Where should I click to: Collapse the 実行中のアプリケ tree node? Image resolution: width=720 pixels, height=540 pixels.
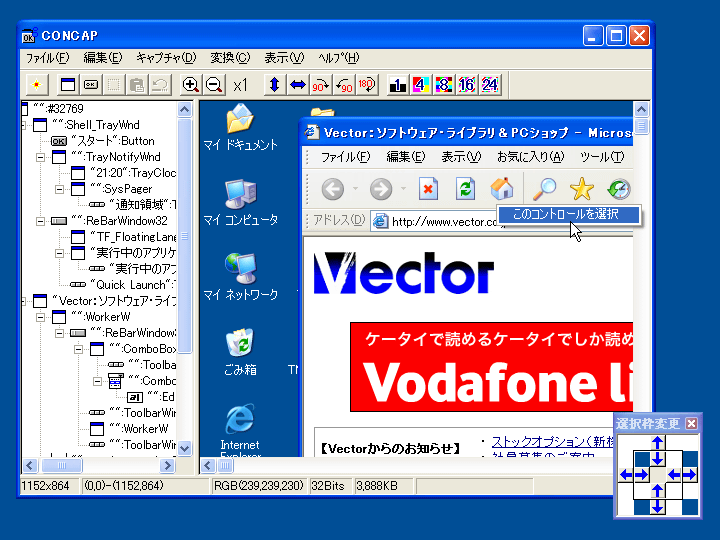59,253
